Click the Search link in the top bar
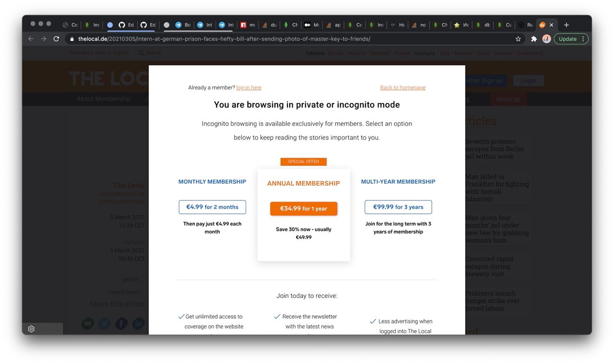Viewport: 614px width, 364px height. click(150, 53)
